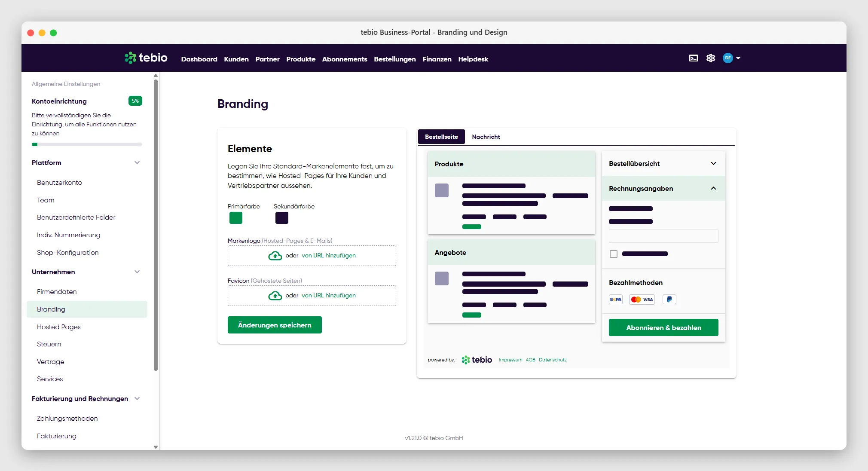Open Indiv. Nummerierung settings
This screenshot has width=868, height=471.
tap(68, 235)
